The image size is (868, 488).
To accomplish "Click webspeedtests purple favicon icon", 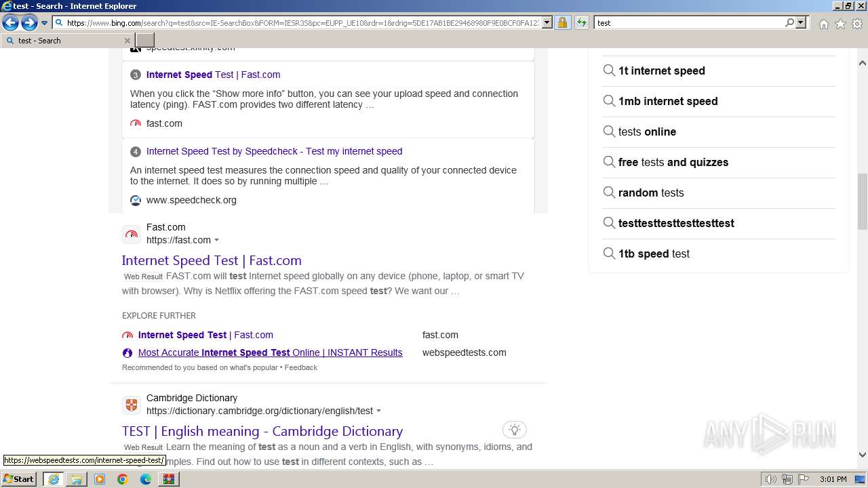I will coord(127,352).
